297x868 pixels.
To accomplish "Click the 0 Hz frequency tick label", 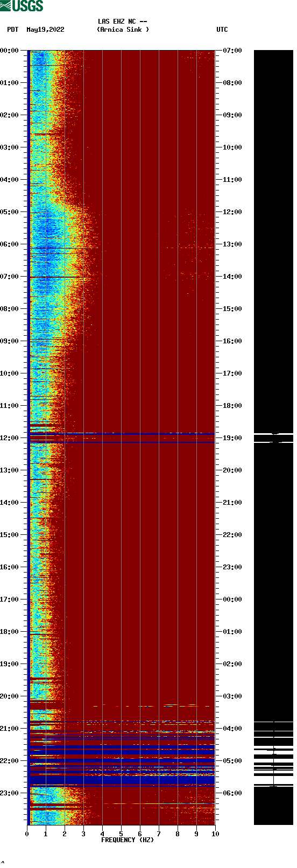I will [x=27, y=834].
